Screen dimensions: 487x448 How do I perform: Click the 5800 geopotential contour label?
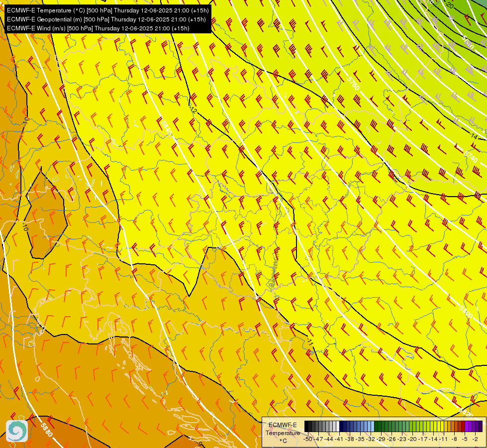(466, 312)
